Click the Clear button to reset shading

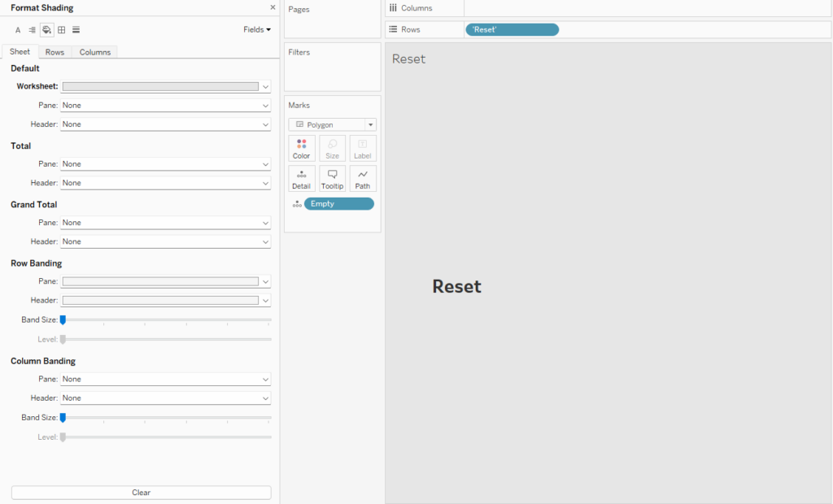pyautogui.click(x=141, y=492)
